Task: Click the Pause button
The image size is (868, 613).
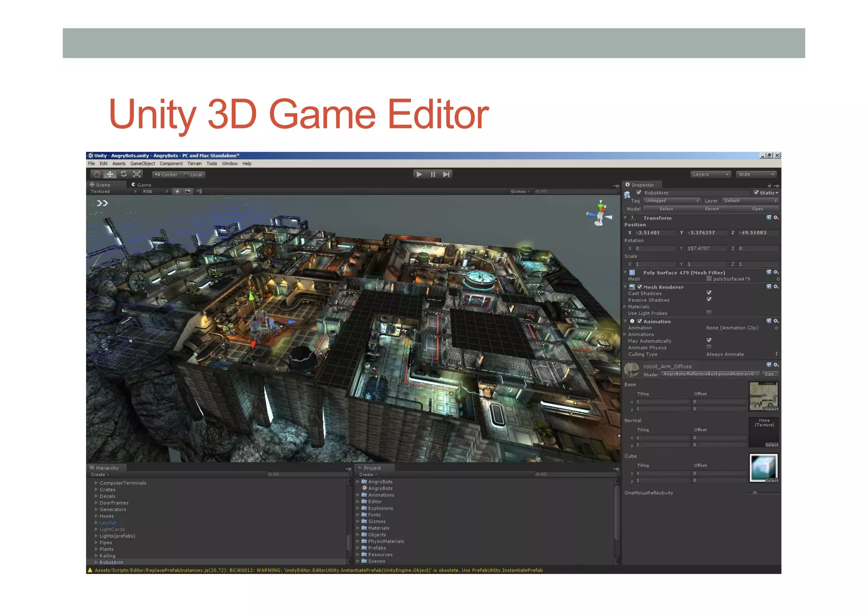Action: point(433,174)
